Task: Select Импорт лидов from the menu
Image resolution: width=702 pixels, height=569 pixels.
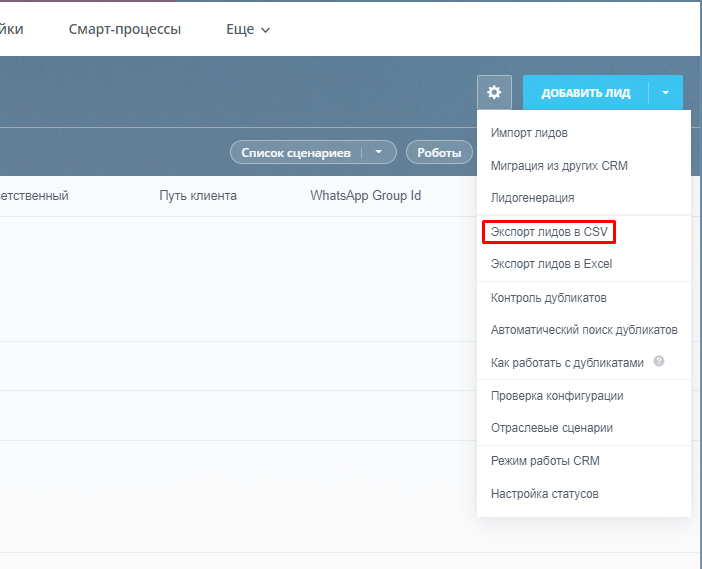Action: pyautogui.click(x=529, y=133)
